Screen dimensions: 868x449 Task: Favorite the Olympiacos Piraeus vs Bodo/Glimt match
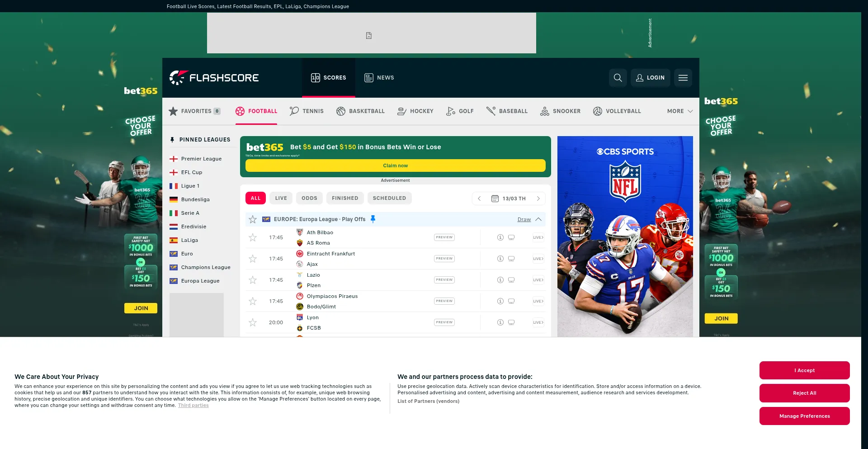253,301
